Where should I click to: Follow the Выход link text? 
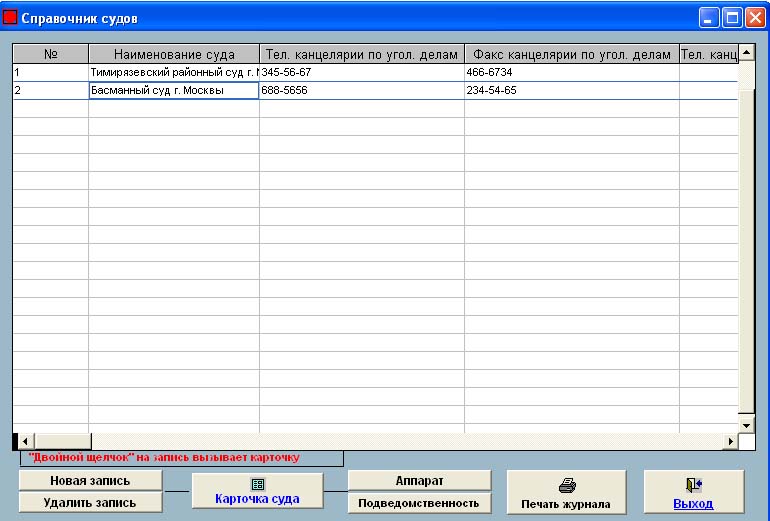click(x=693, y=504)
